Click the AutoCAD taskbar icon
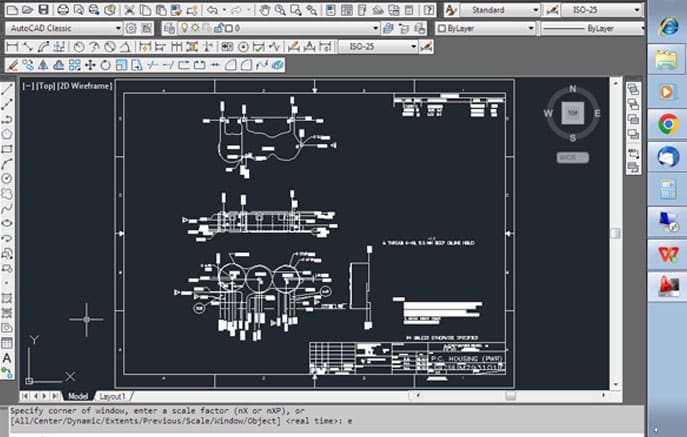This screenshot has width=687, height=437. (x=669, y=287)
